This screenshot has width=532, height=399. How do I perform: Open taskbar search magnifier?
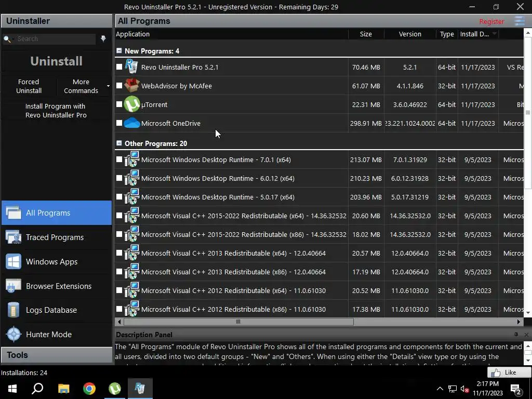37,388
